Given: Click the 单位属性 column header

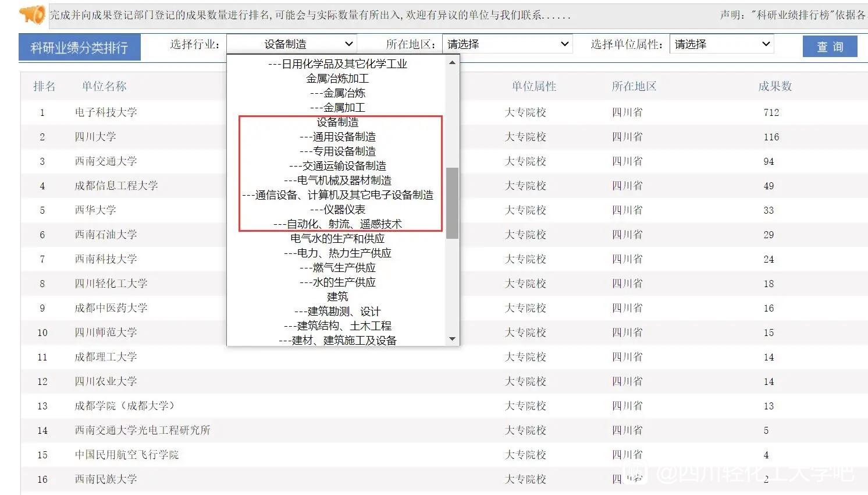Looking at the screenshot, I should 534,86.
